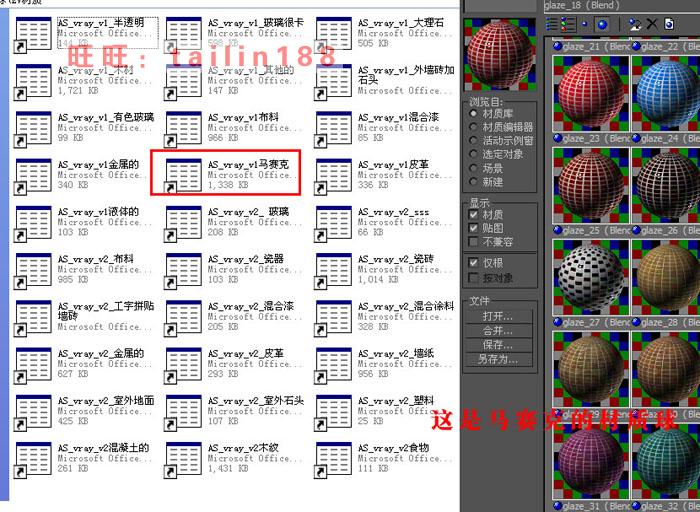Switch browser to View Large Icons mode
The height and width of the screenshot is (512, 700).
(602, 24)
